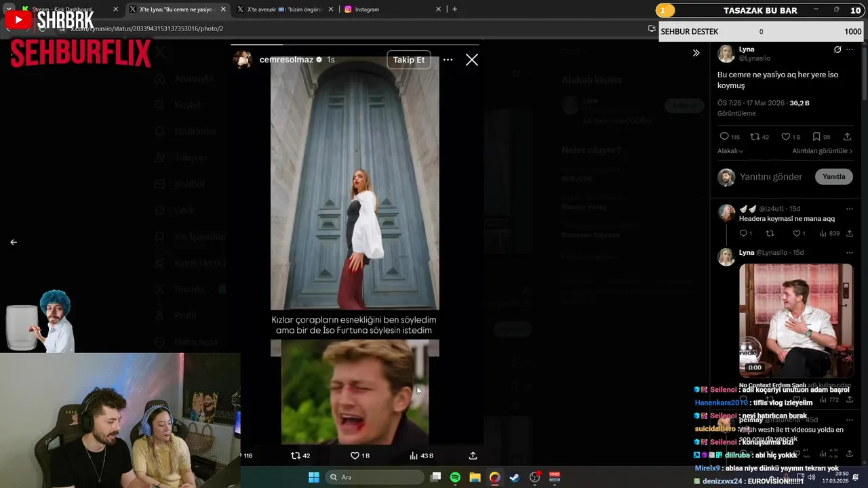The height and width of the screenshot is (488, 868).
Task: Focus the Yanıtını gönder reply field
Action: 771,177
